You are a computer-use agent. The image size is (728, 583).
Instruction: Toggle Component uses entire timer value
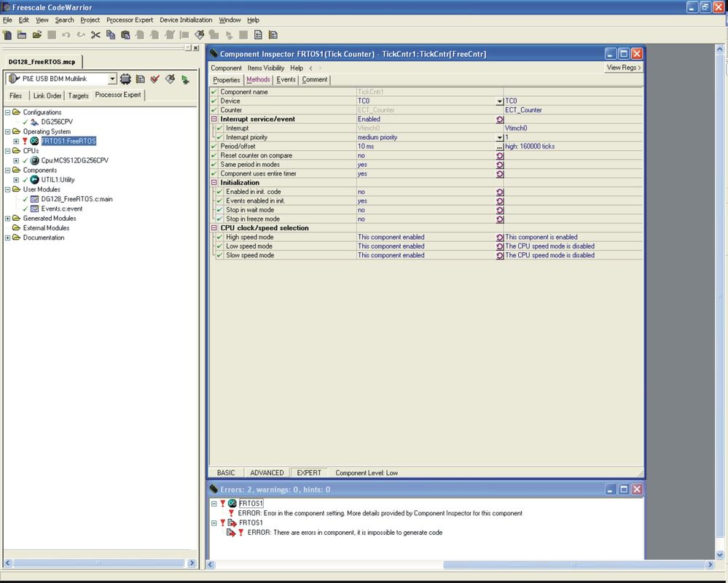point(500,174)
